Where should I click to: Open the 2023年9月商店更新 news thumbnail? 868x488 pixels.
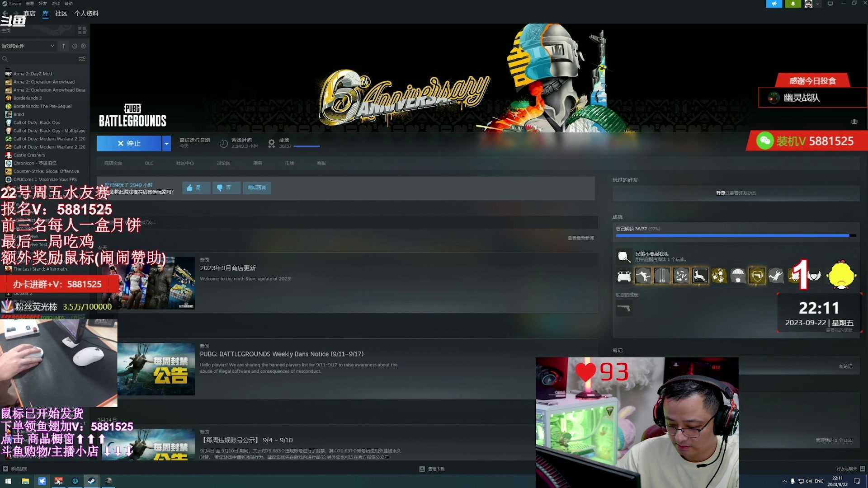point(149,283)
